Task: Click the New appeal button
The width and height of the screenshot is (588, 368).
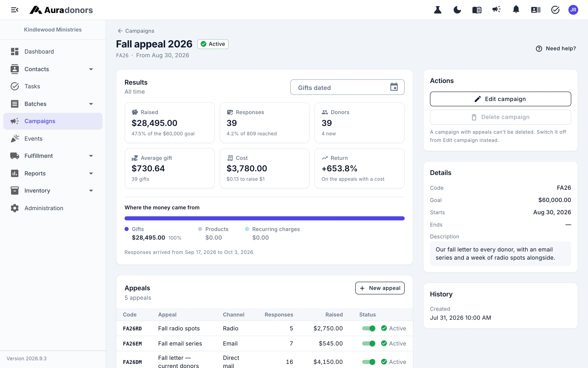Action: [x=380, y=288]
